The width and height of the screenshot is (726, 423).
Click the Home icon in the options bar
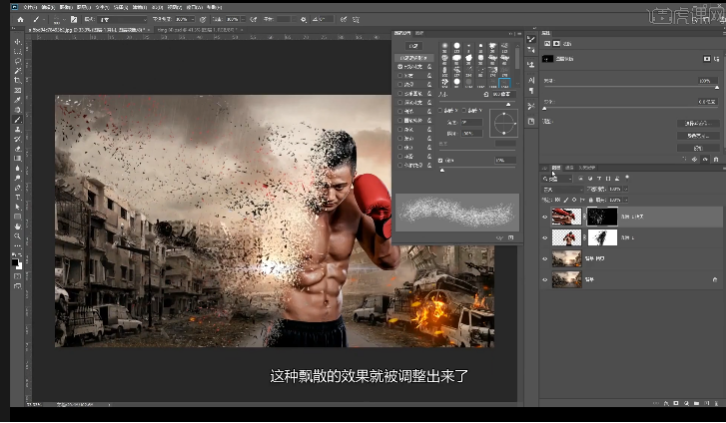click(x=19, y=19)
